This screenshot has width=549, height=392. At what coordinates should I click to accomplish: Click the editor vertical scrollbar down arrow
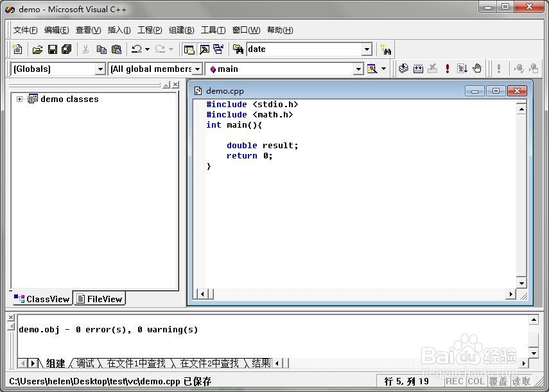[x=521, y=283]
